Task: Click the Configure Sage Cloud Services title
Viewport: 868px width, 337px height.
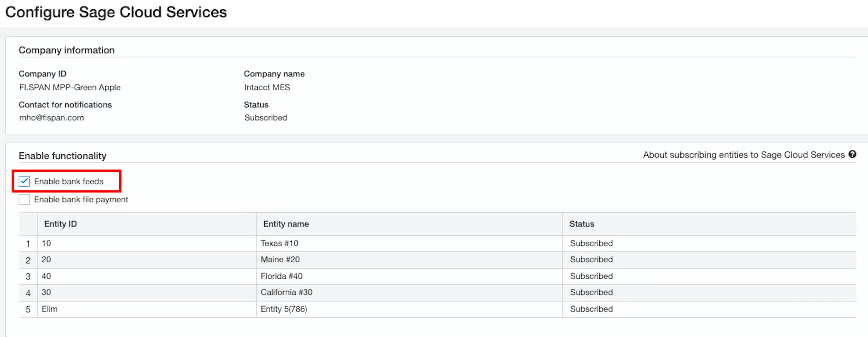Action: [x=116, y=12]
